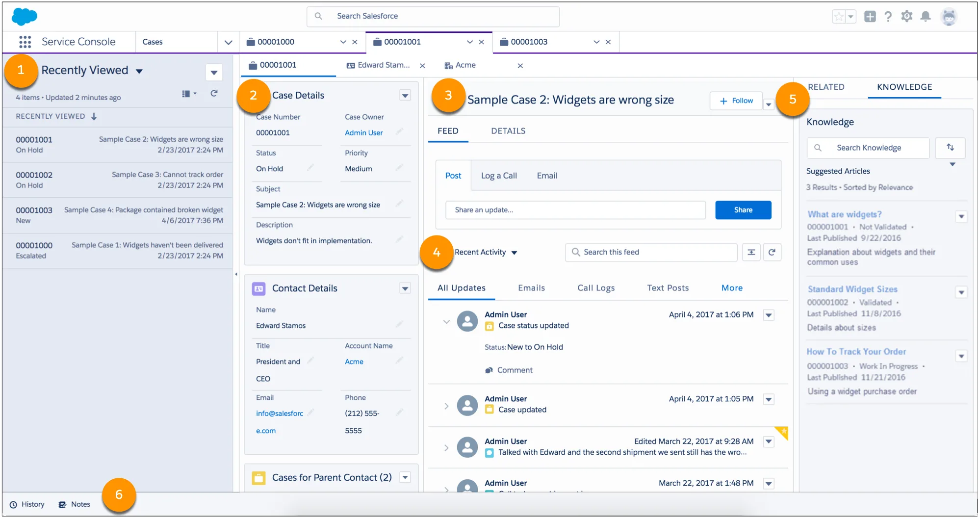Open Salesforce Help question mark icon
The image size is (980, 519).
pos(888,16)
